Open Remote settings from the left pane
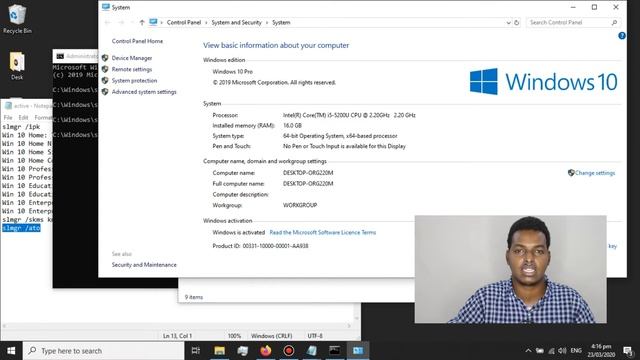Image resolution: width=640 pixels, height=360 pixels. [132, 69]
